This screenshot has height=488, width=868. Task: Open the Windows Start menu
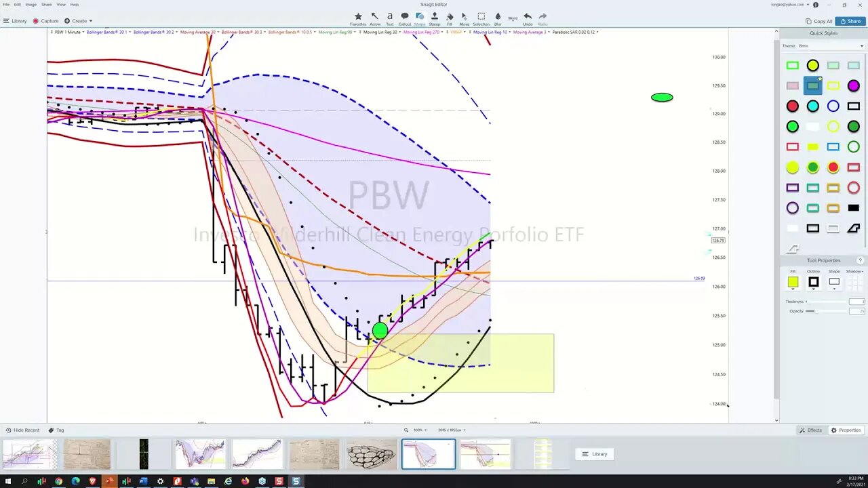click(7, 481)
